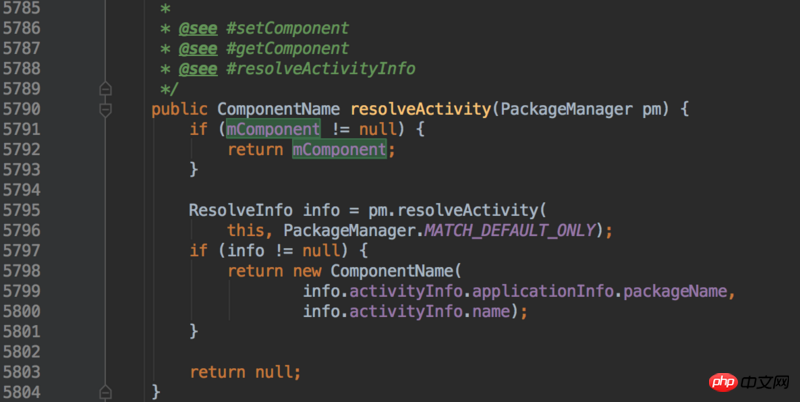Viewport: 800px width, 402px height.
Task: Click mComponent in the return statement
Action: pyautogui.click(x=339, y=149)
